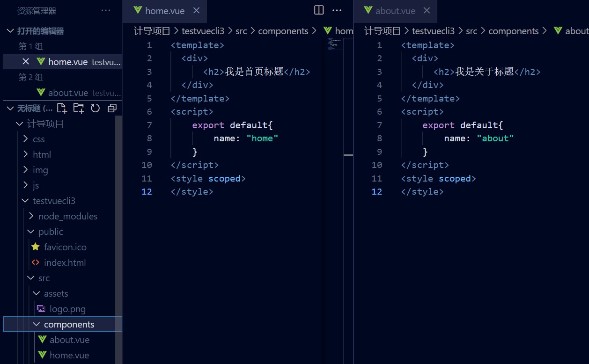The height and width of the screenshot is (364, 589).
Task: Switch to the home.vue editor tab
Action: (x=165, y=11)
